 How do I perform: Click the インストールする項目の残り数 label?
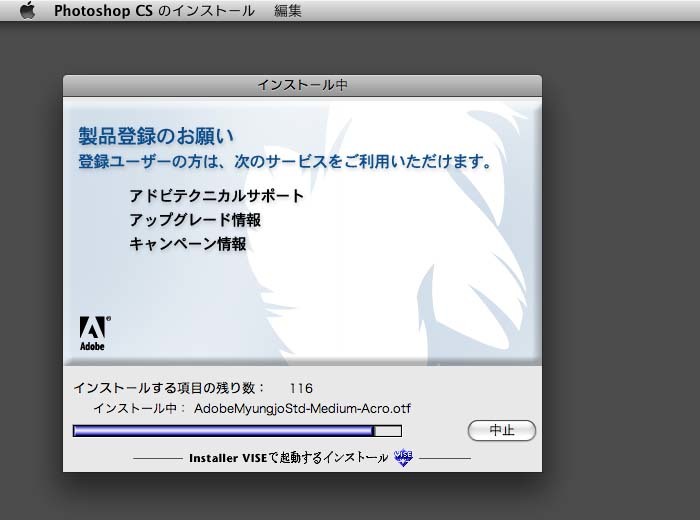coord(170,388)
